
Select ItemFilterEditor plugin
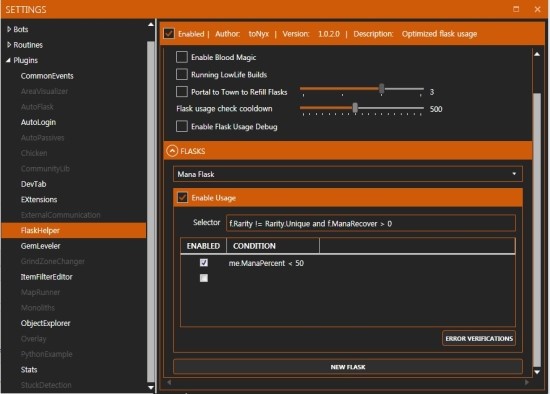point(46,277)
